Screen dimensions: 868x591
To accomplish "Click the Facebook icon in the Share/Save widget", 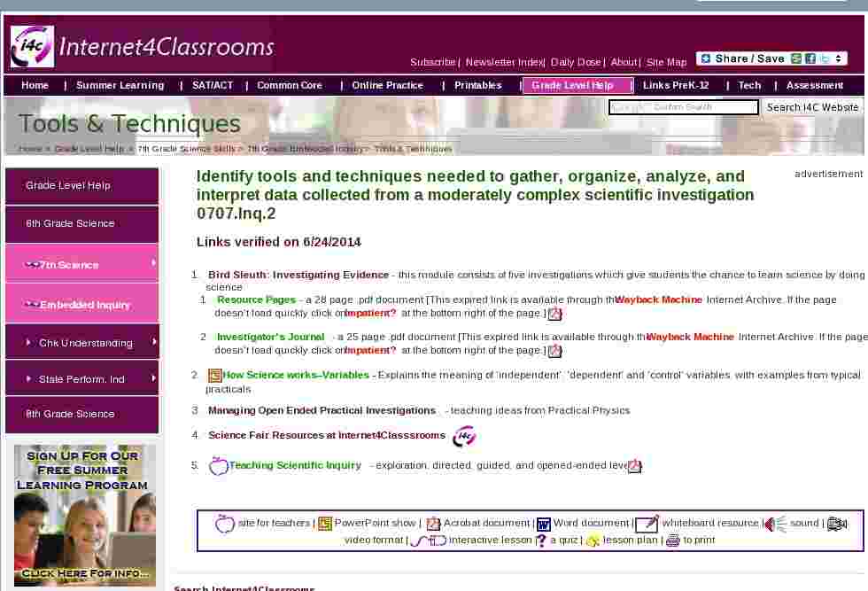I will tap(810, 58).
